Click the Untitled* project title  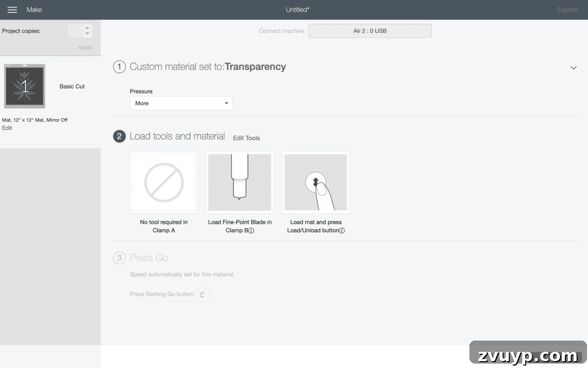297,10
